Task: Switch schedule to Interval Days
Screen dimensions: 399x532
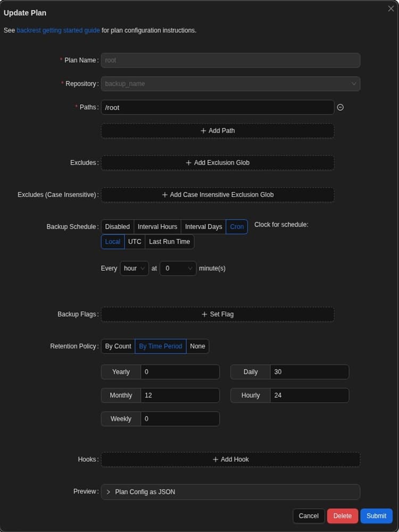Action: click(x=203, y=227)
